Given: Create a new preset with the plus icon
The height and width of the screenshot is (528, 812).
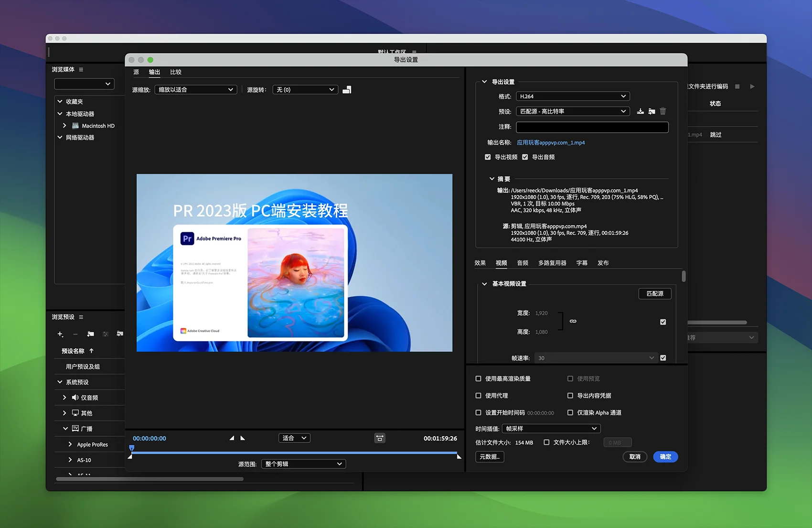Looking at the screenshot, I should pyautogui.click(x=60, y=334).
